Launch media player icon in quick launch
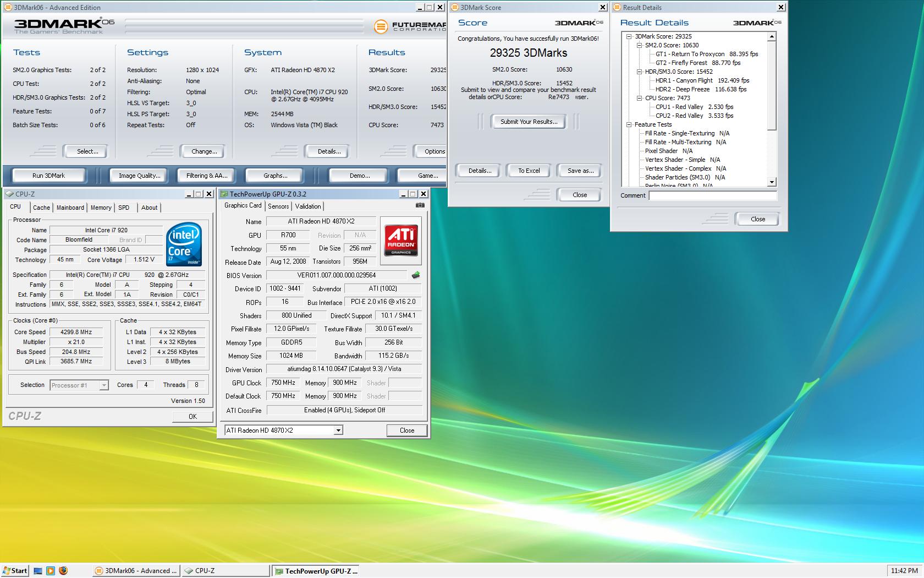The image size is (924, 578). tap(50, 571)
